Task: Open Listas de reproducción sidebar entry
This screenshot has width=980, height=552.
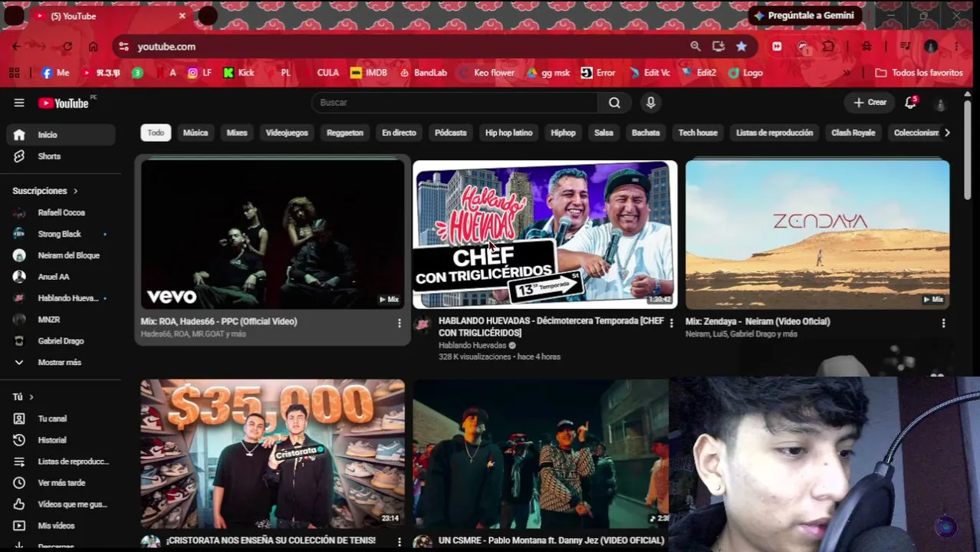Action: point(61,462)
